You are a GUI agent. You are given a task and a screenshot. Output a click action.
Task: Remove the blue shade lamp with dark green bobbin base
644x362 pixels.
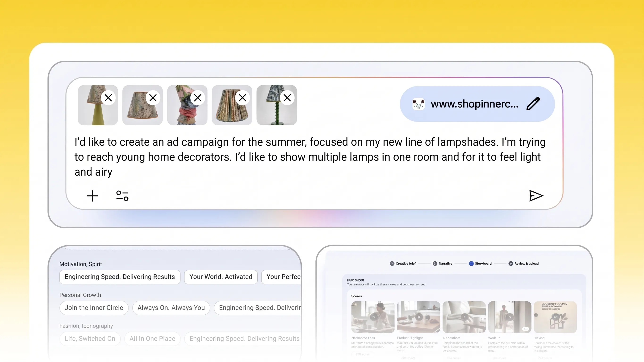[x=287, y=98]
